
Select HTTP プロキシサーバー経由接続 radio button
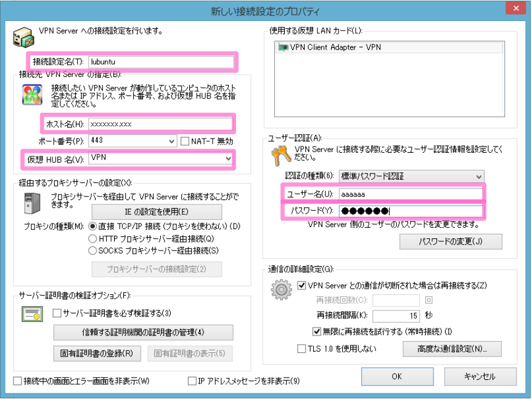tap(92, 239)
